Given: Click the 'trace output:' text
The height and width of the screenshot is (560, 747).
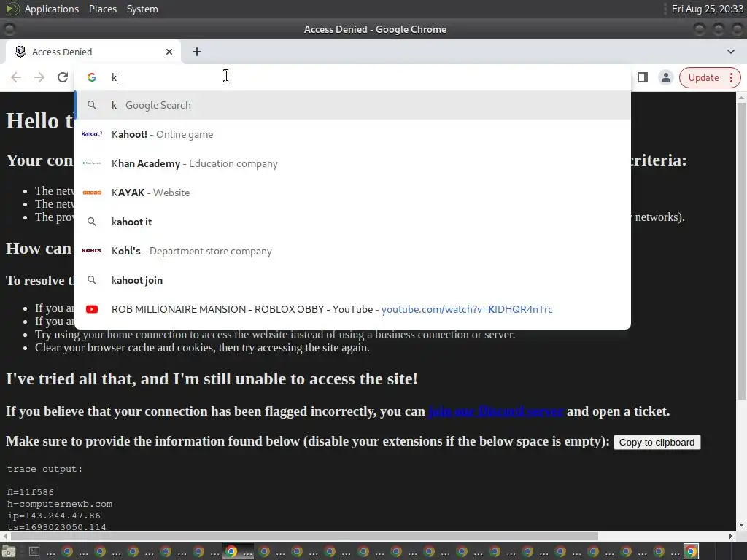Looking at the screenshot, I should [x=44, y=469].
